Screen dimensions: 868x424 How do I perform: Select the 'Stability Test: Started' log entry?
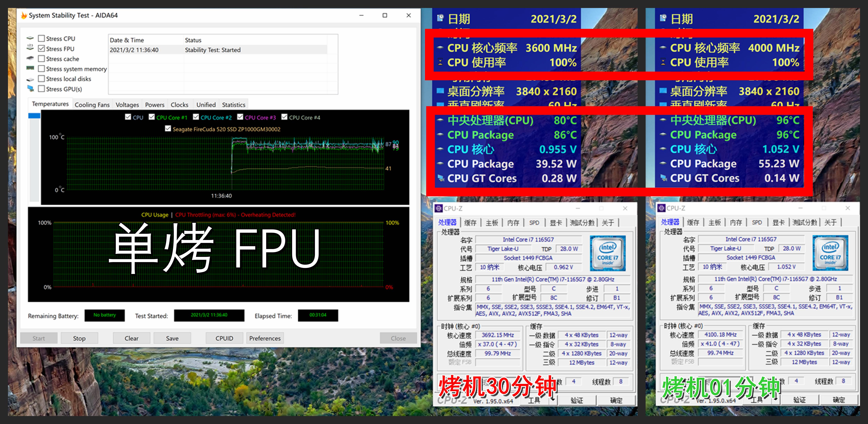(x=212, y=50)
